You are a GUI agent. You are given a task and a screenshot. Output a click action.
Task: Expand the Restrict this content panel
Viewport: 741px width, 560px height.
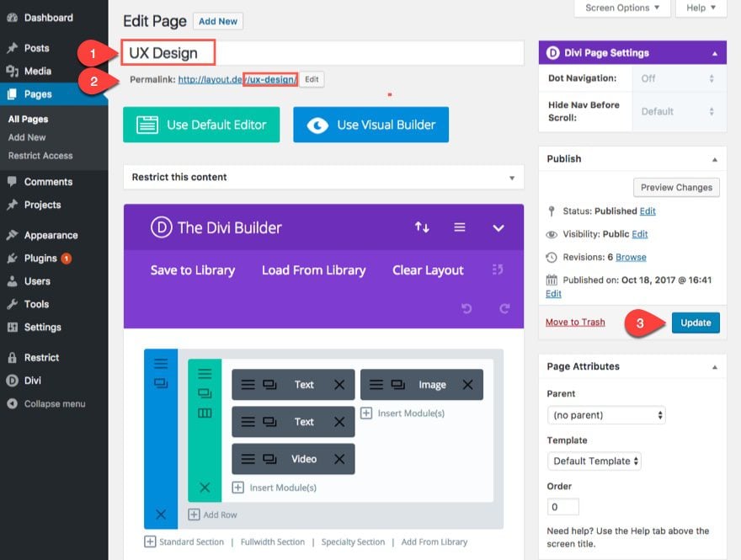pos(511,178)
